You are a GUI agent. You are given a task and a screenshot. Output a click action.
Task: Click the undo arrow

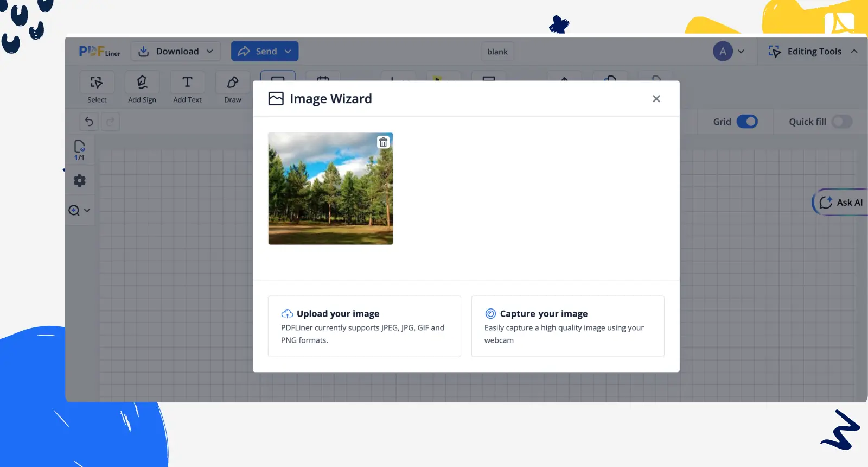[89, 122]
